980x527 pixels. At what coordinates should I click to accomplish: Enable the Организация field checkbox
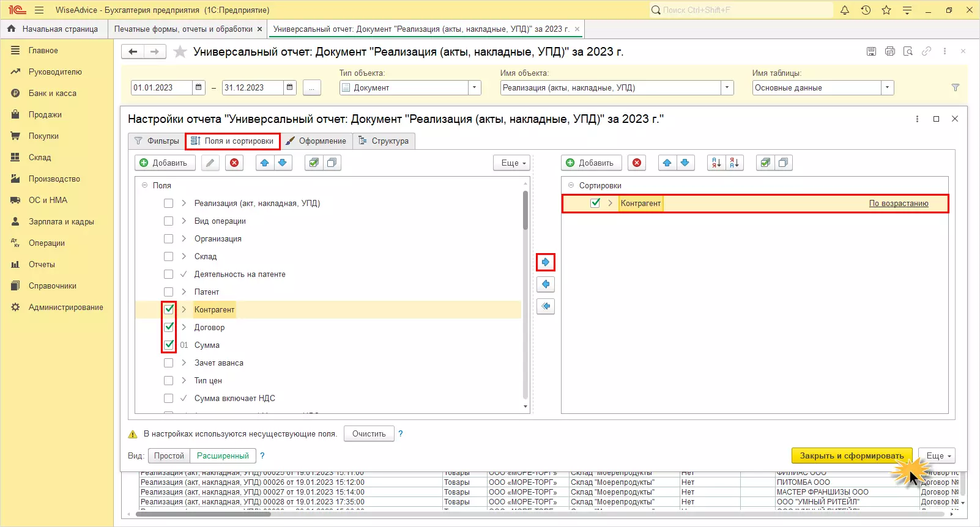(x=169, y=239)
